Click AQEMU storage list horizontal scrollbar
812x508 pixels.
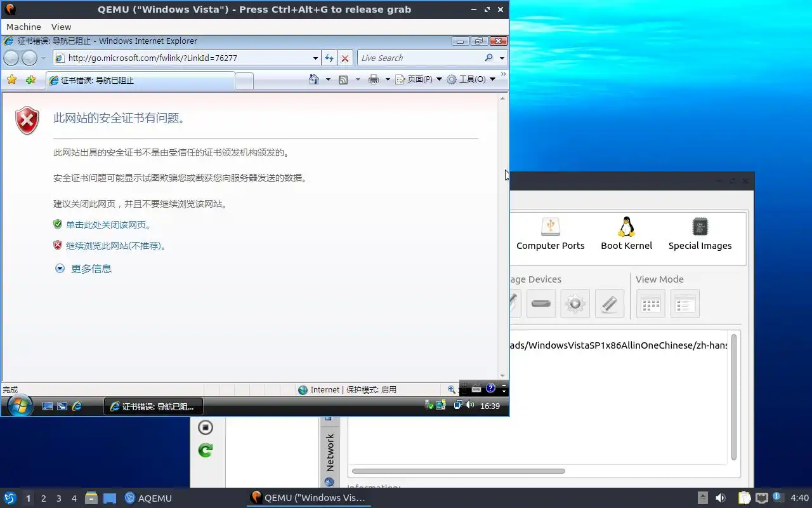click(x=458, y=471)
